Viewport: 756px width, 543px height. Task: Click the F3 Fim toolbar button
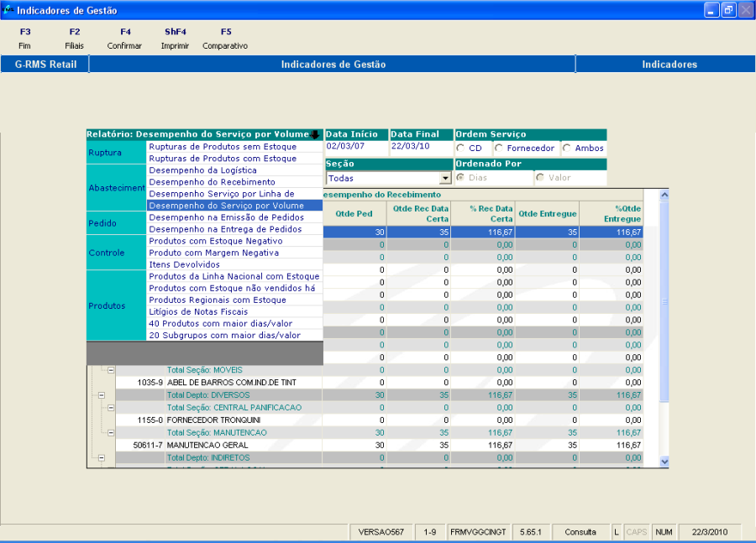(x=24, y=39)
